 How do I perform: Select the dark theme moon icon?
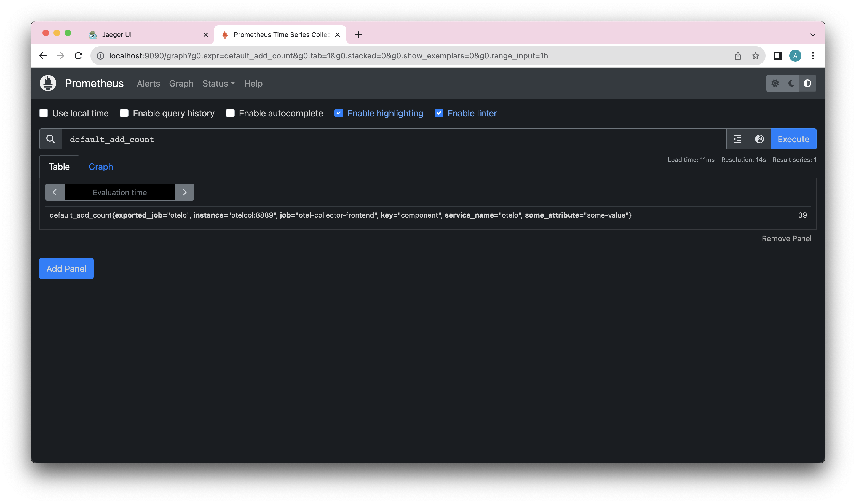pyautogui.click(x=791, y=83)
